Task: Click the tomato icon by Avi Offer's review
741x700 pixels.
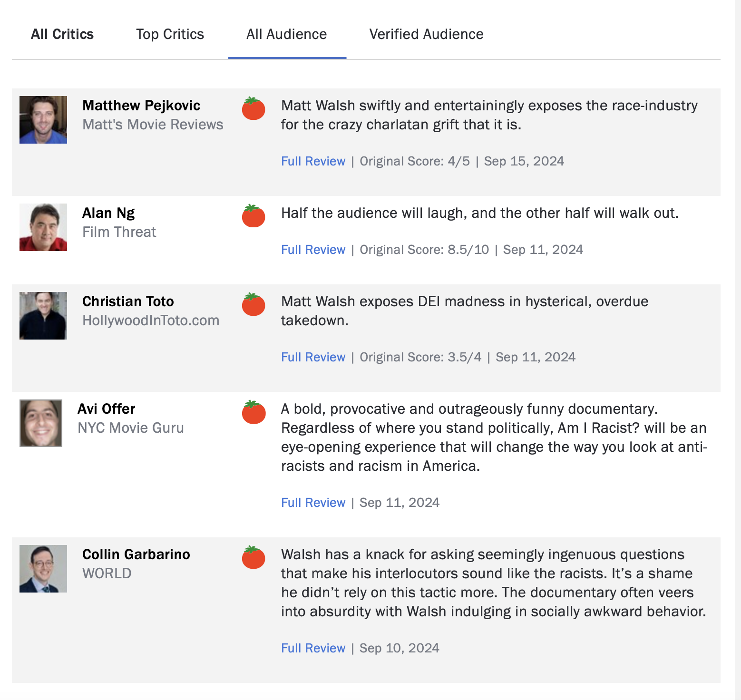Action: (253, 412)
